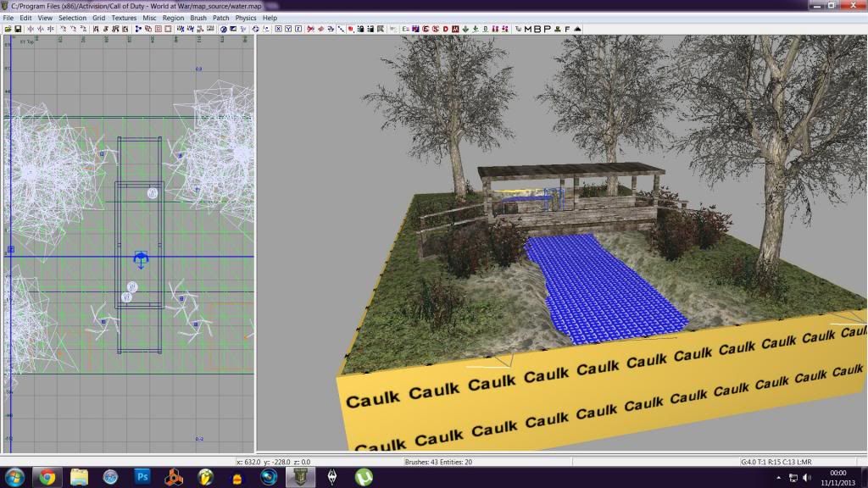Click the large B toolbar button
Viewport: 868px width, 488px height.
[537, 29]
